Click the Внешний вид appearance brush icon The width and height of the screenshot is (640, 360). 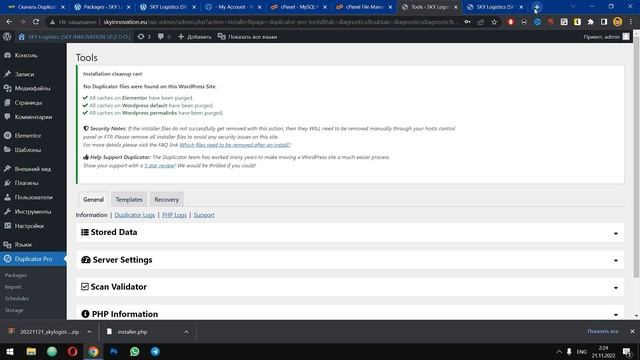click(7, 169)
